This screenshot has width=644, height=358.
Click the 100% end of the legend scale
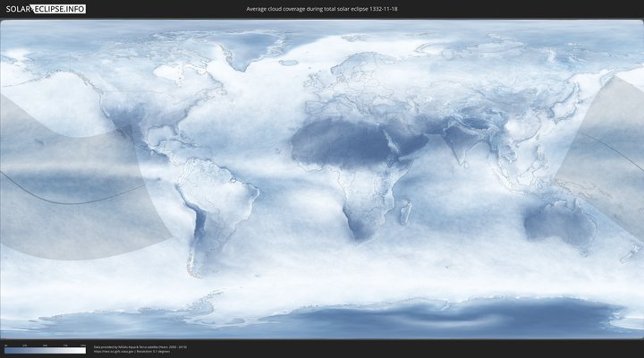84,351
